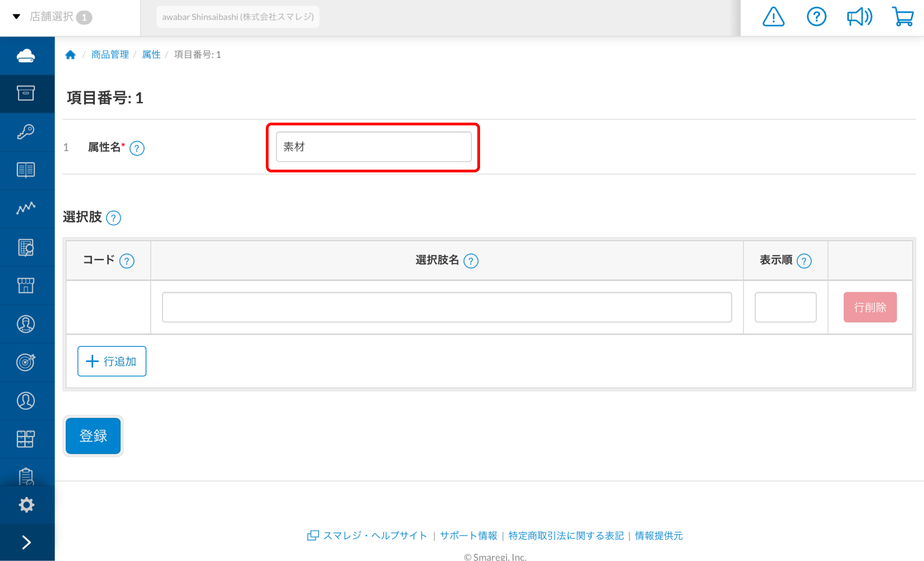Open the target goal icon in sidebar
The width and height of the screenshot is (924, 561).
(x=26, y=362)
